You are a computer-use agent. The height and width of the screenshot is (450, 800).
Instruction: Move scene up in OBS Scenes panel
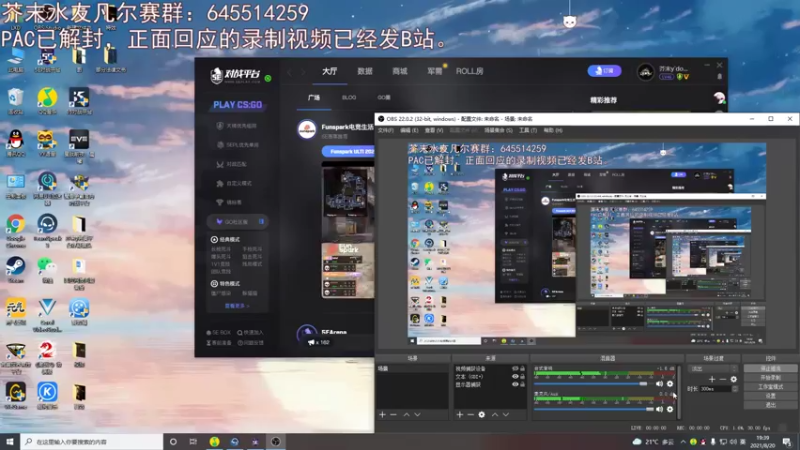[407, 415]
